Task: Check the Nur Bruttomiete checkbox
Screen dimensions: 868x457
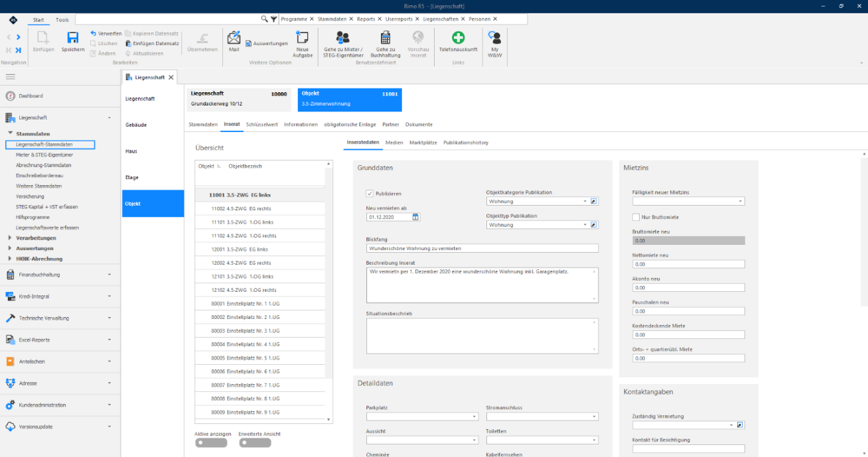Action: coord(636,217)
